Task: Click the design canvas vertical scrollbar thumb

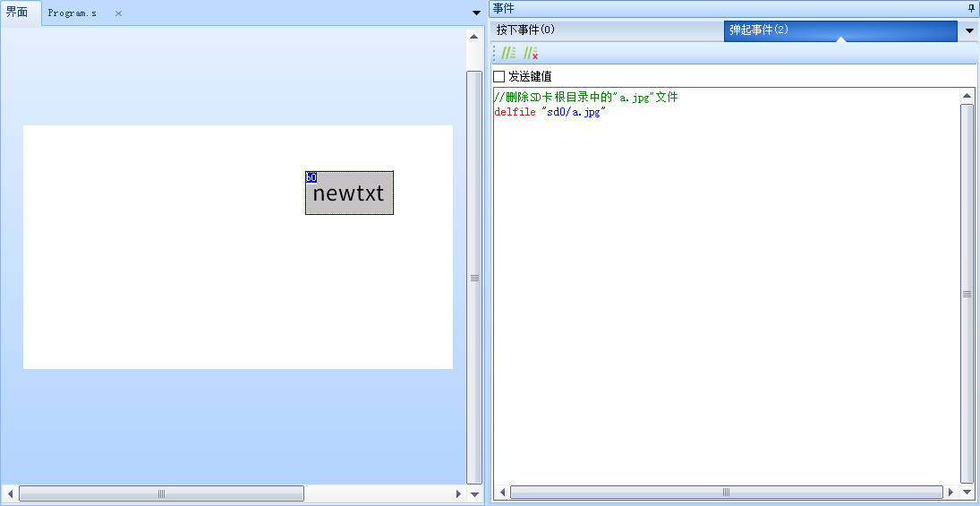Action: [x=474, y=278]
